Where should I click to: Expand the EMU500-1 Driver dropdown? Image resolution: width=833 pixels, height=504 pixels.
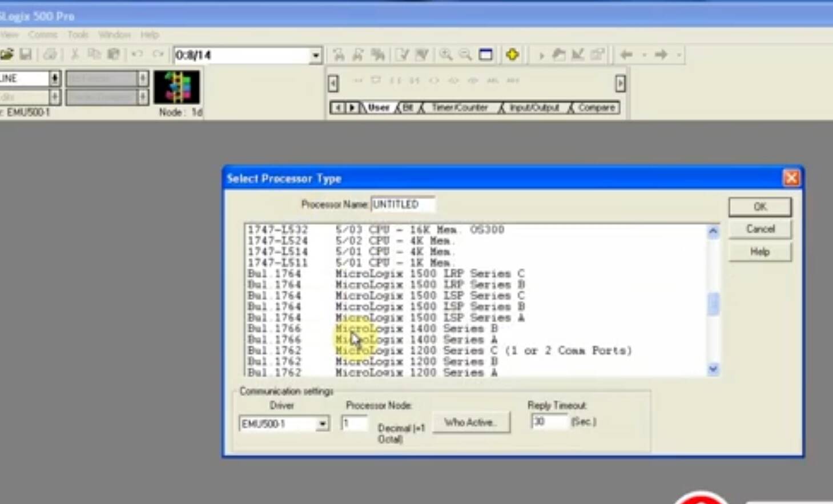(x=323, y=424)
